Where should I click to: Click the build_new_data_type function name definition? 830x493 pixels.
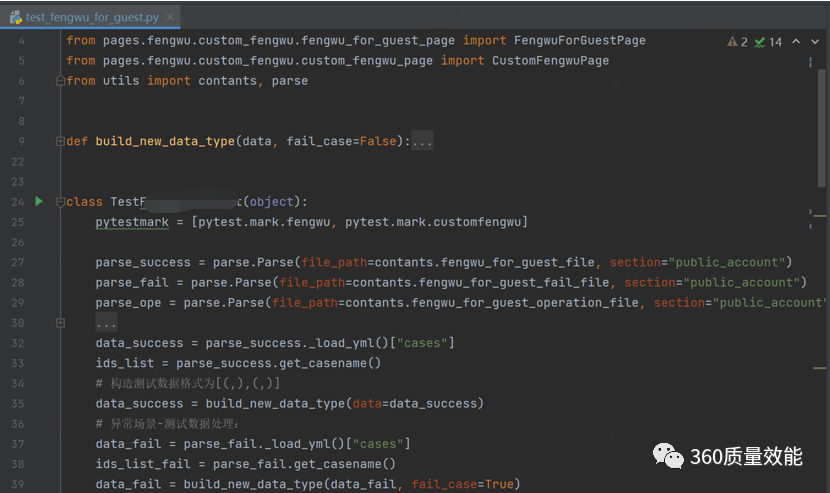tap(165, 141)
